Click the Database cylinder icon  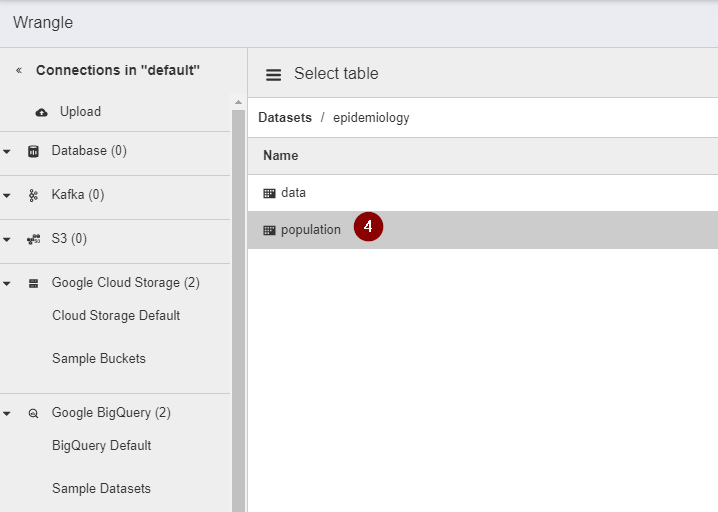click(x=33, y=151)
